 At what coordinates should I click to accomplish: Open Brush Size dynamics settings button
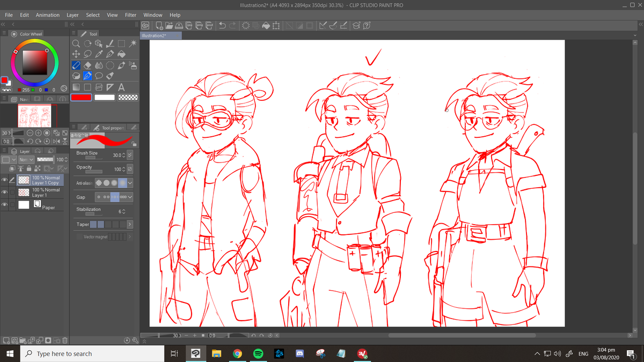pyautogui.click(x=129, y=155)
